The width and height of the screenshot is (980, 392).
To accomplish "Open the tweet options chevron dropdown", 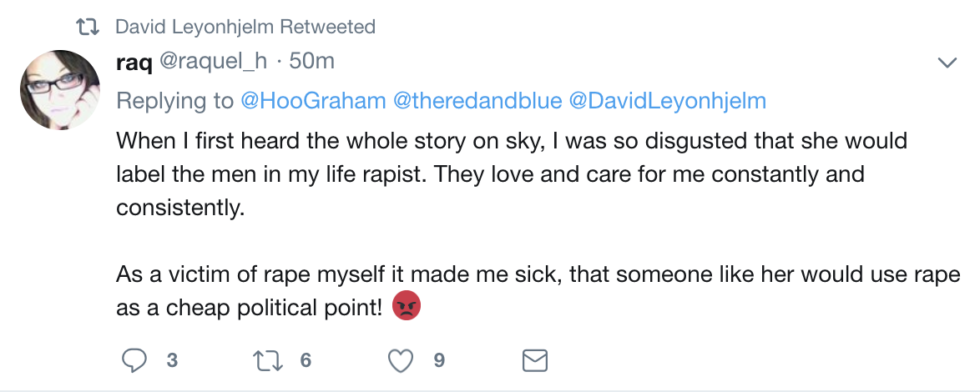I will pyautogui.click(x=947, y=63).
